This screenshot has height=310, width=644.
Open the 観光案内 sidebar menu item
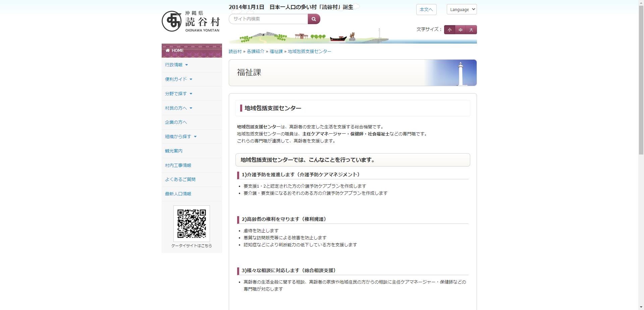[173, 150]
